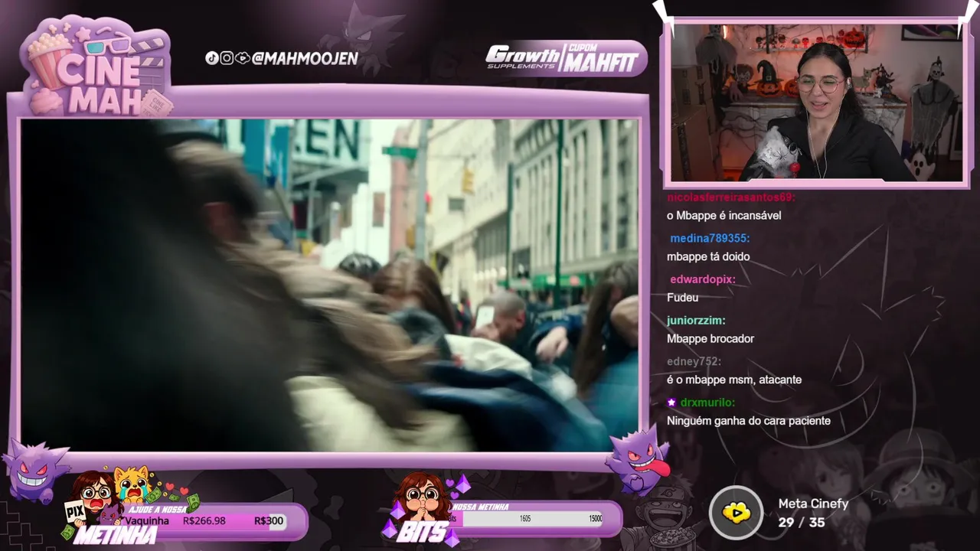Screen dimensions: 980x551
Task: Select the 'Meta Cinefy' label
Action: tap(813, 504)
